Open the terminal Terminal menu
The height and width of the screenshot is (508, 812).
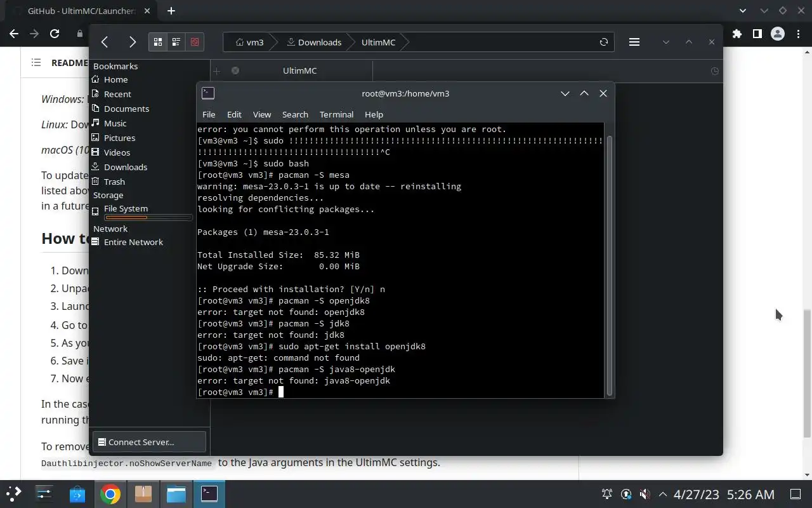point(336,114)
